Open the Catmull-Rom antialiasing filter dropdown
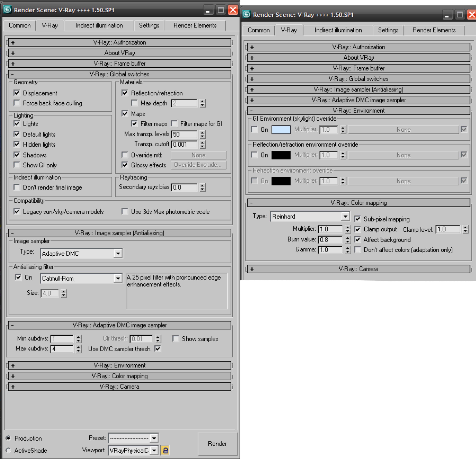Image resolution: width=476 pixels, height=459 pixels. 118,278
